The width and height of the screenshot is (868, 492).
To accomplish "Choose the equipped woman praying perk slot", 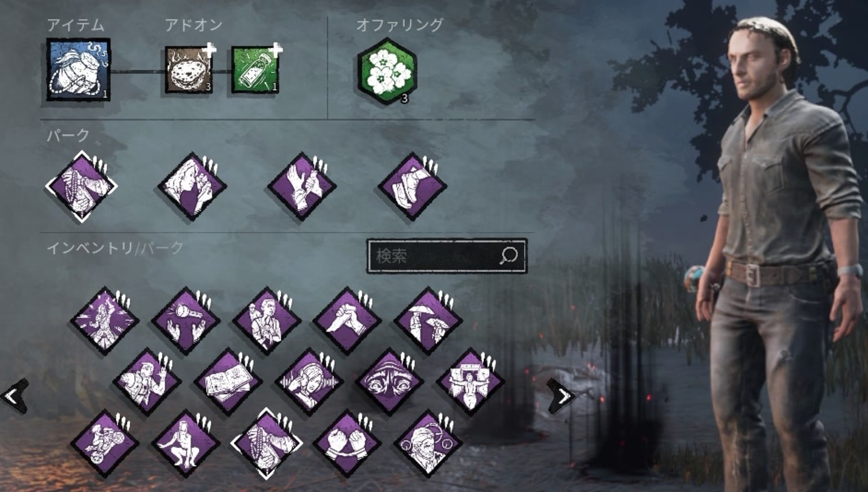I will point(192,186).
